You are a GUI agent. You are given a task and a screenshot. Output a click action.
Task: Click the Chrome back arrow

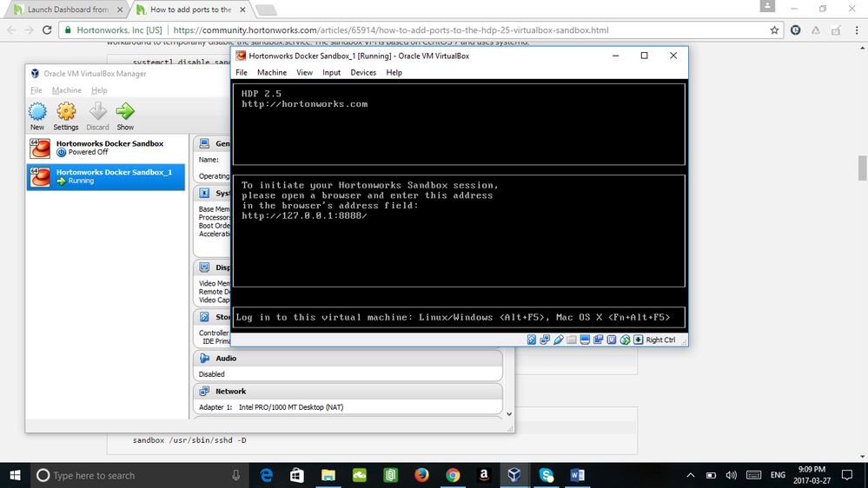click(x=11, y=30)
